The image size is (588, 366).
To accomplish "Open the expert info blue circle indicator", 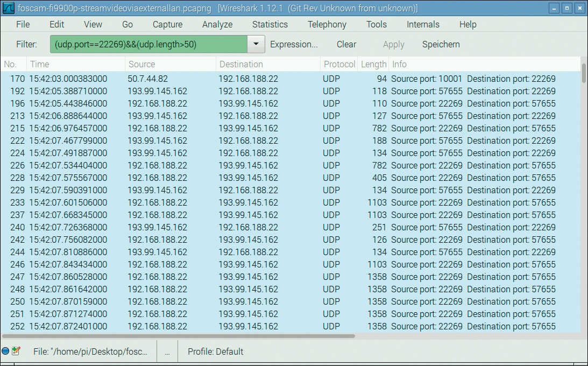I will pyautogui.click(x=5, y=351).
